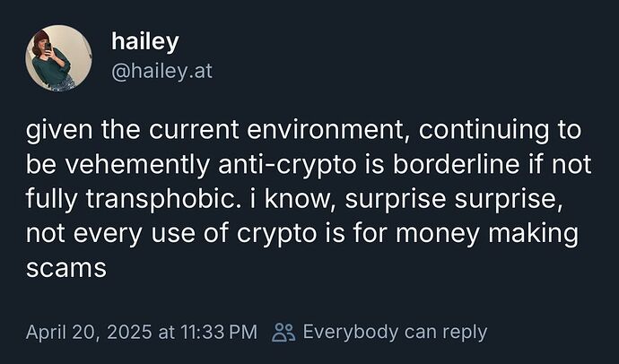Click the word "borderline" in the post
619x364 pixels.
456,164
